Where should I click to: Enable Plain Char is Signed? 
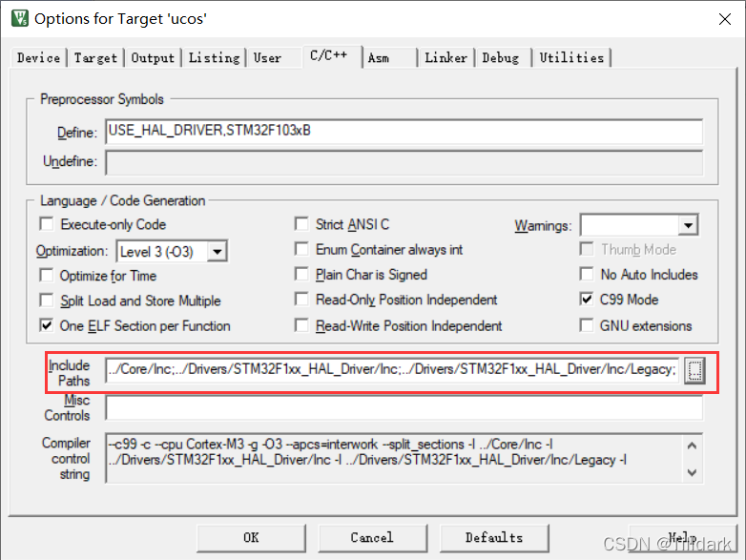coord(301,274)
